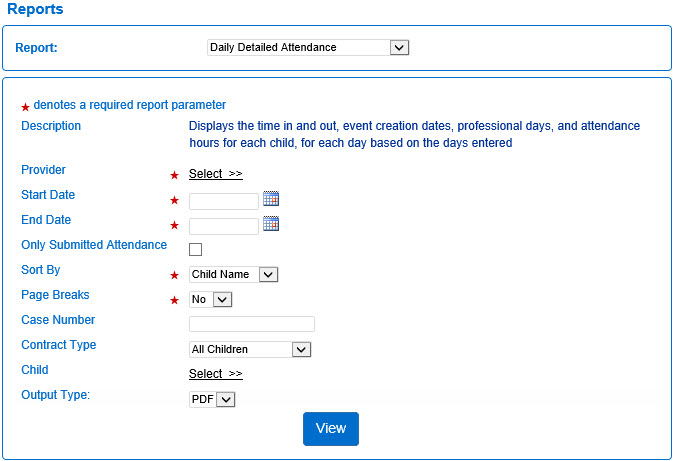This screenshot has width=674, height=461.
Task: Click into the Case Number field
Action: click(x=251, y=324)
